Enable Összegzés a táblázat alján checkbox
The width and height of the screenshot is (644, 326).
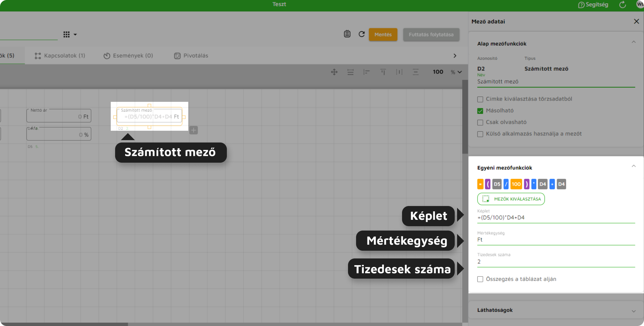click(480, 279)
